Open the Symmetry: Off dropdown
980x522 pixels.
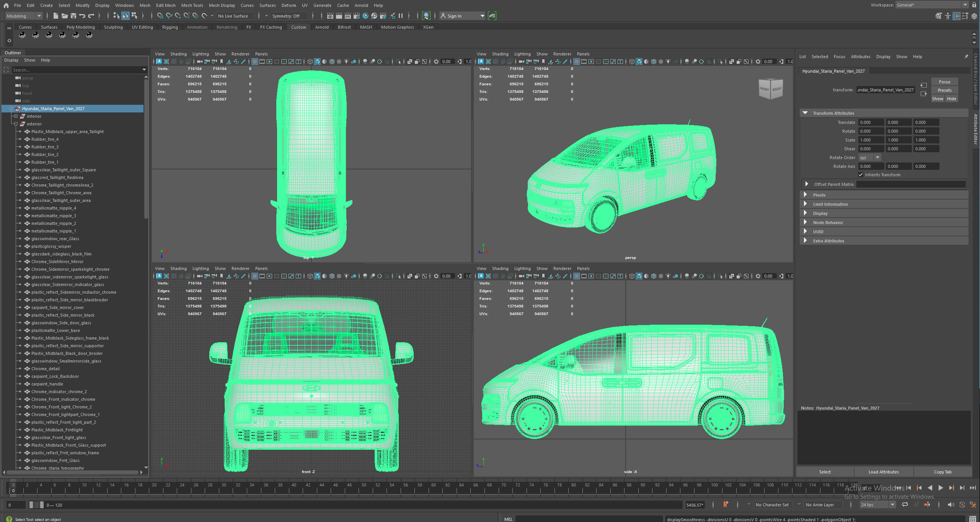coord(289,16)
